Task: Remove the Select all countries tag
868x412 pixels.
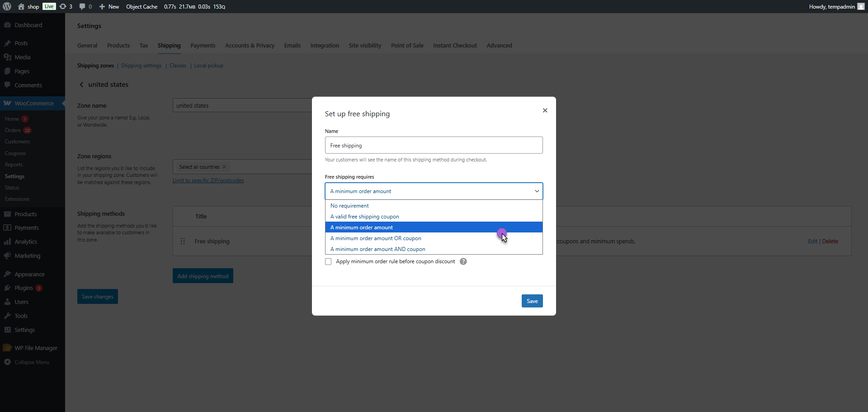Action: 224,167
